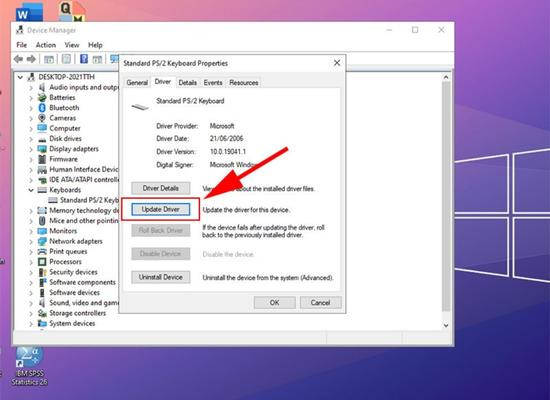
Task: Select the Bluetooth category icon
Action: tap(42, 108)
